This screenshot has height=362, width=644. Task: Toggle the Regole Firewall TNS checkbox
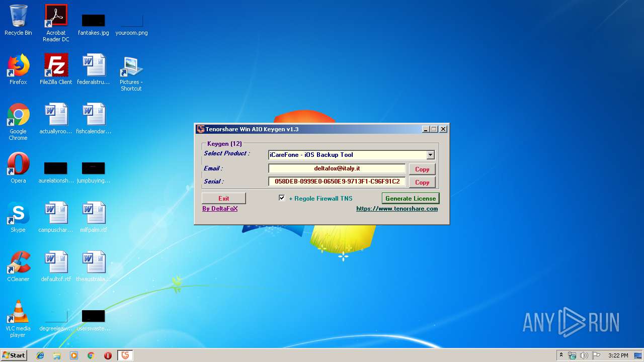pos(282,198)
